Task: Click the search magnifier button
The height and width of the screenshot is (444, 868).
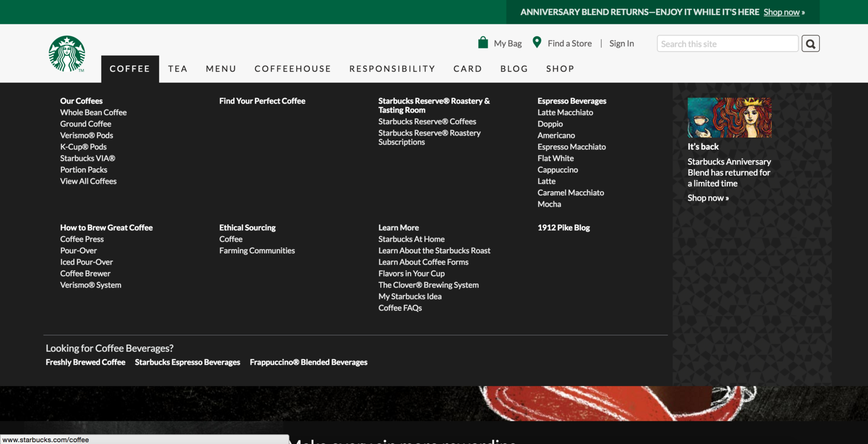Action: 810,43
